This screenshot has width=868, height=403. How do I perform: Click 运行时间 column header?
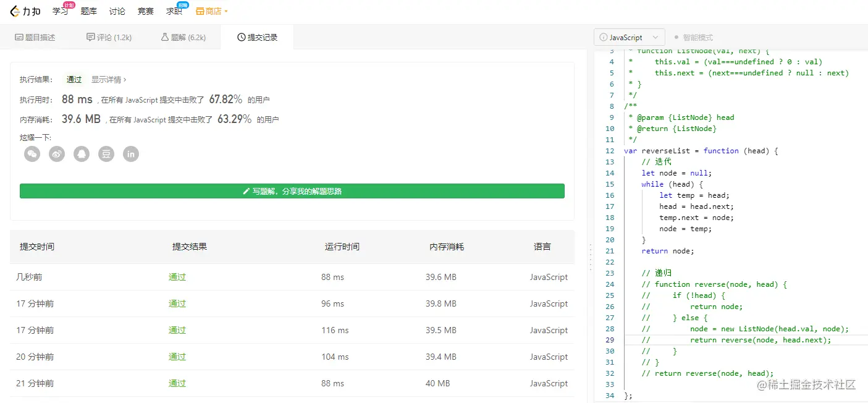tap(342, 247)
